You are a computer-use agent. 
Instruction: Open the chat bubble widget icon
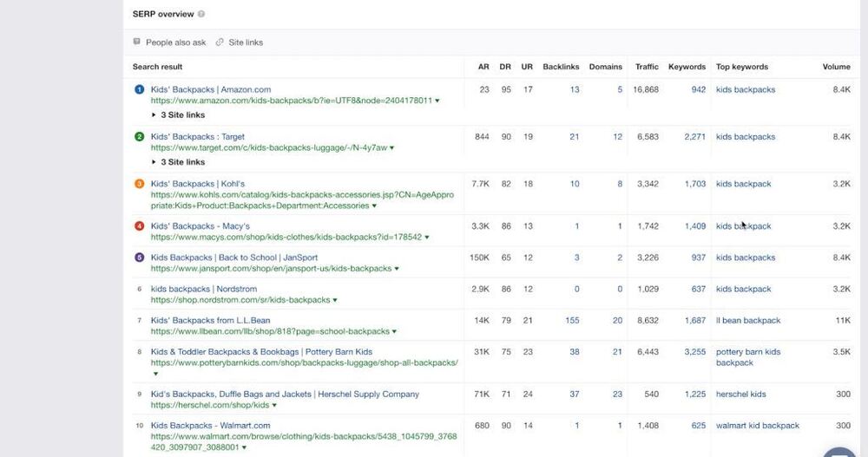pyautogui.click(x=839, y=452)
